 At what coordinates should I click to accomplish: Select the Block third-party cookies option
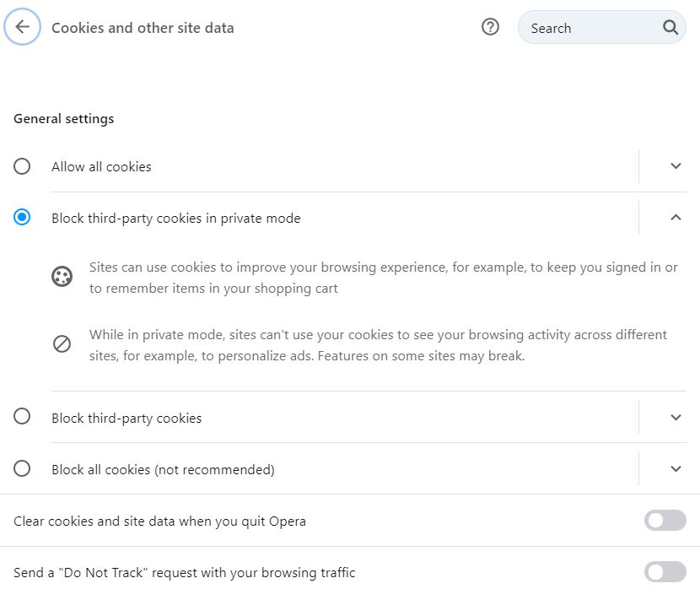pos(22,418)
